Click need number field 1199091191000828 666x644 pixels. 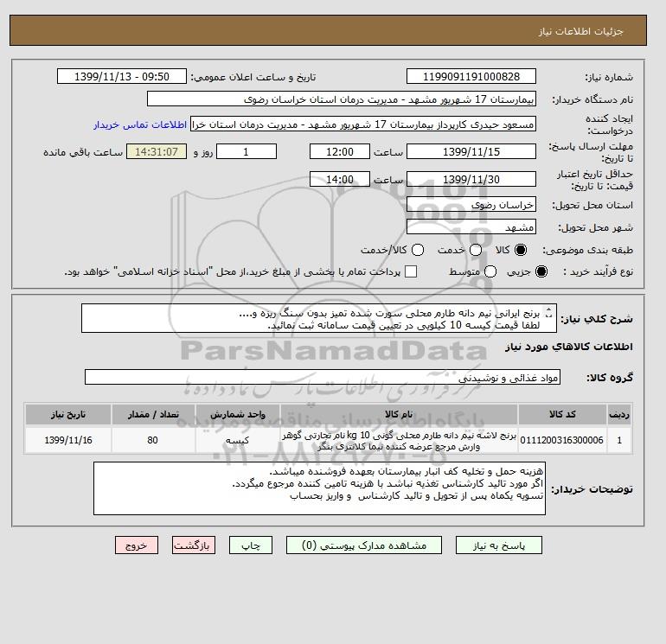pos(471,76)
